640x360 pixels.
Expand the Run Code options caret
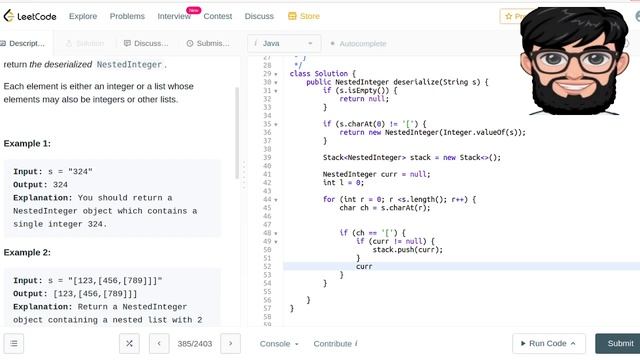pyautogui.click(x=573, y=344)
